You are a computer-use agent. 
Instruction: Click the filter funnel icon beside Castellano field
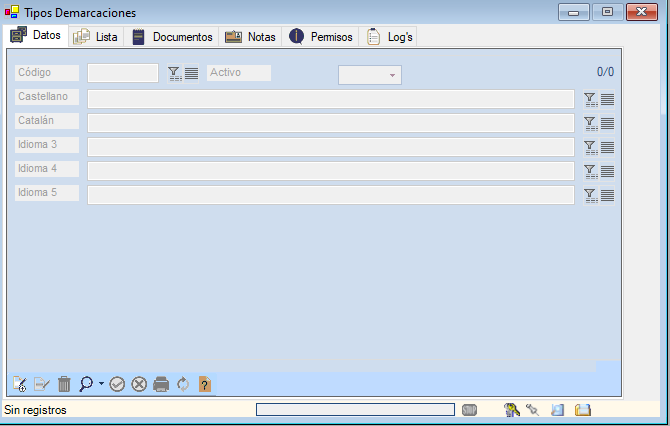tap(590, 99)
